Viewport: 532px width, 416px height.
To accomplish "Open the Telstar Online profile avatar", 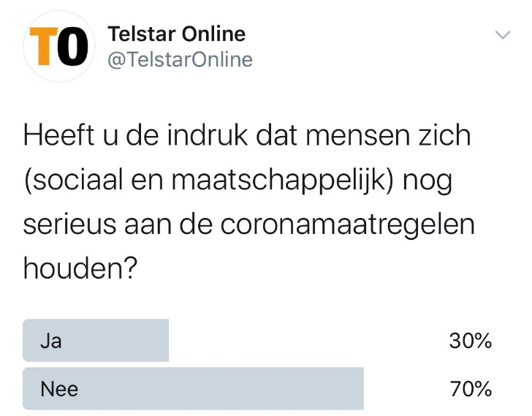I will point(59,46).
